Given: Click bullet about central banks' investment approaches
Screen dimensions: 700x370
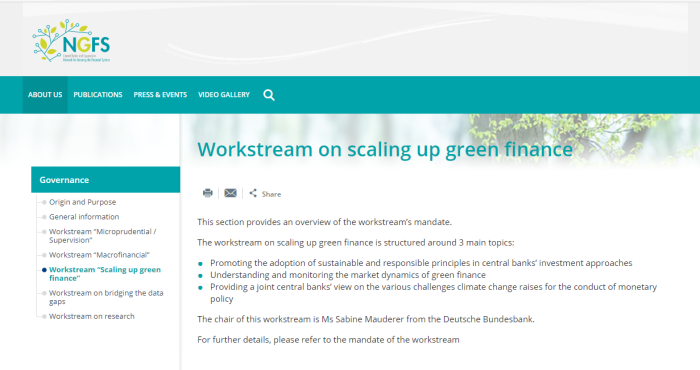Looking at the screenshot, I should pos(421,263).
